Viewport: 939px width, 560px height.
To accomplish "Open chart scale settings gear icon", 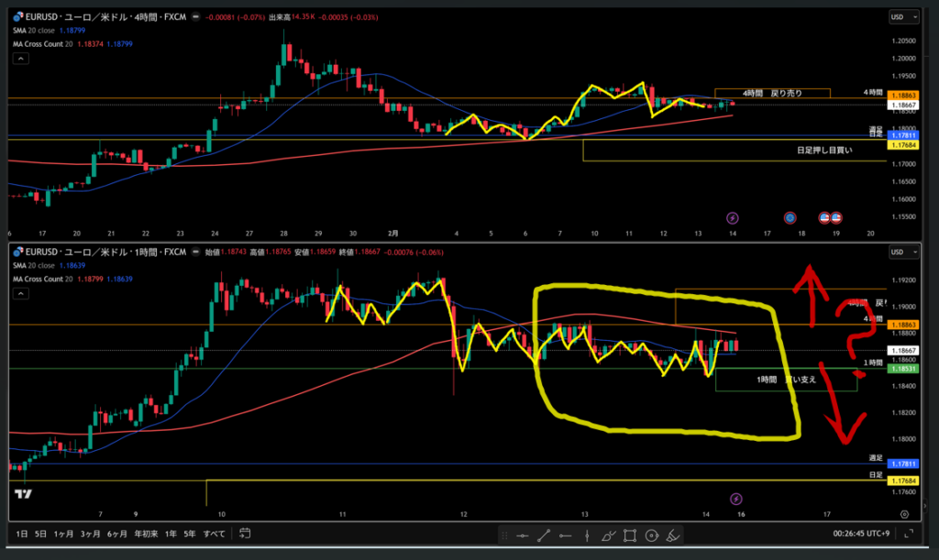I will click(x=904, y=515).
